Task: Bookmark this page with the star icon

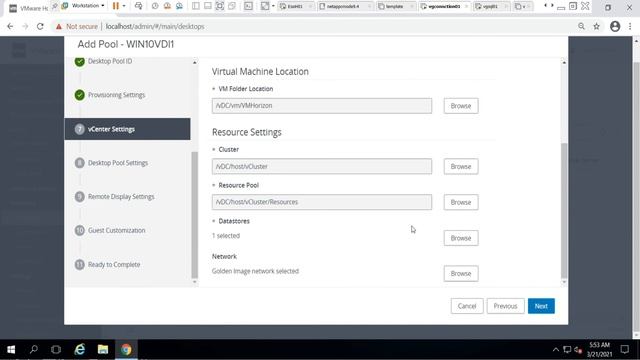Action: 596,27
